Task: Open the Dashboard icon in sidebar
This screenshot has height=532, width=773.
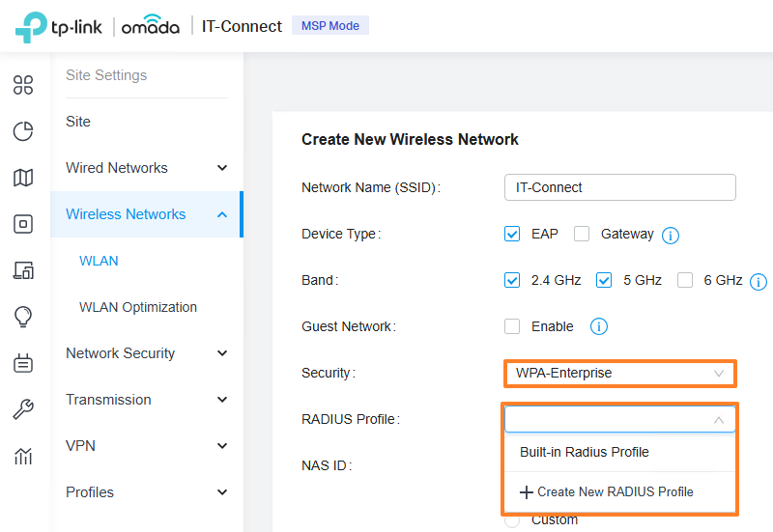Action: pyautogui.click(x=23, y=85)
